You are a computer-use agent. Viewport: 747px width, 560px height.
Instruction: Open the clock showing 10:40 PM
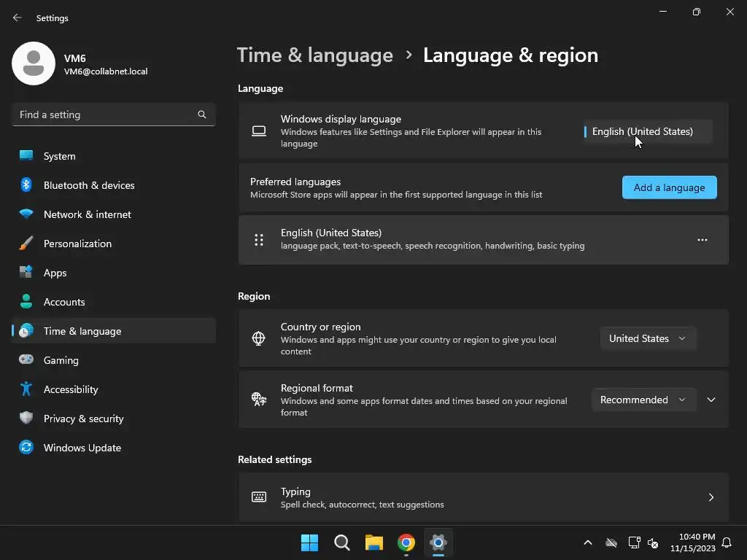point(693,542)
